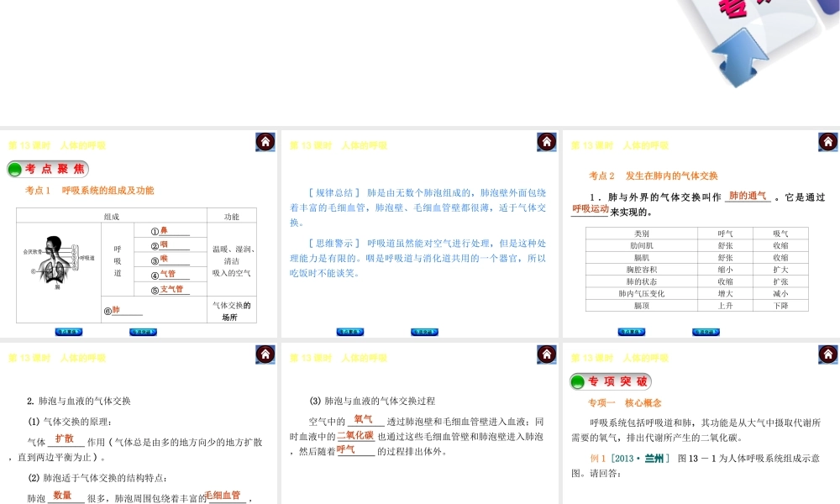Click the 温暖、湿润、清洁 function cell
Image resolution: width=840 pixels, height=504 pixels.
[x=232, y=261]
